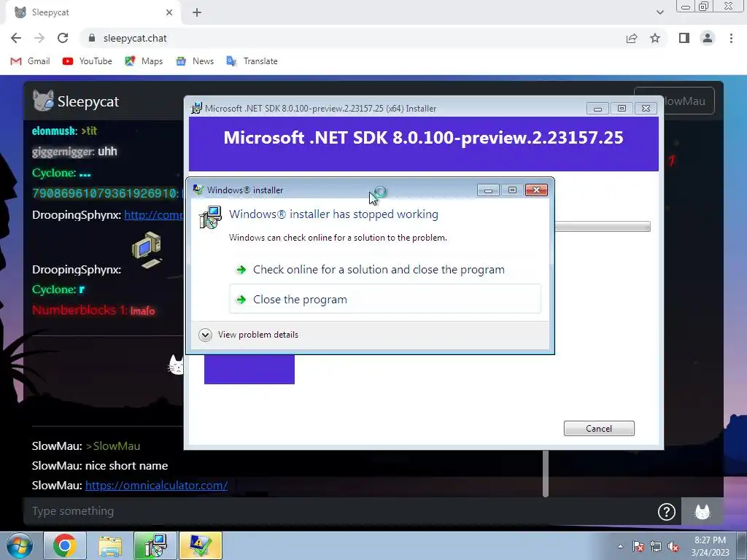This screenshot has width=747, height=560.
Task: Expand View problem details
Action: 248,335
